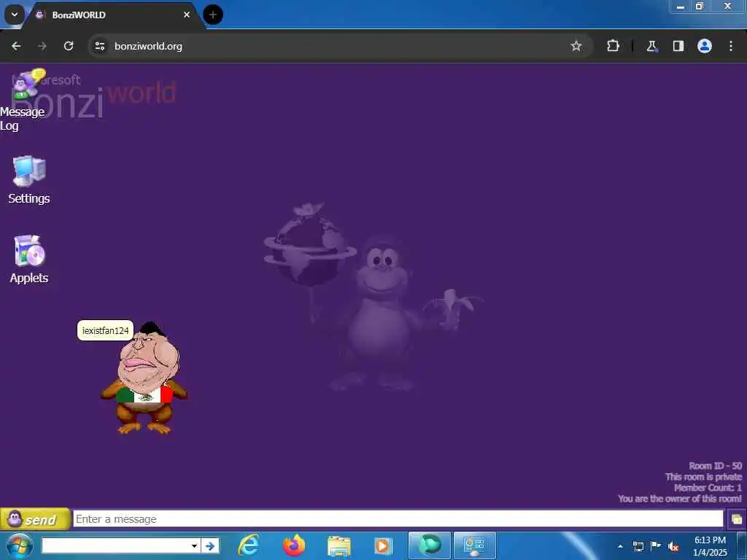Open the Action Center flag icon

coord(656,546)
